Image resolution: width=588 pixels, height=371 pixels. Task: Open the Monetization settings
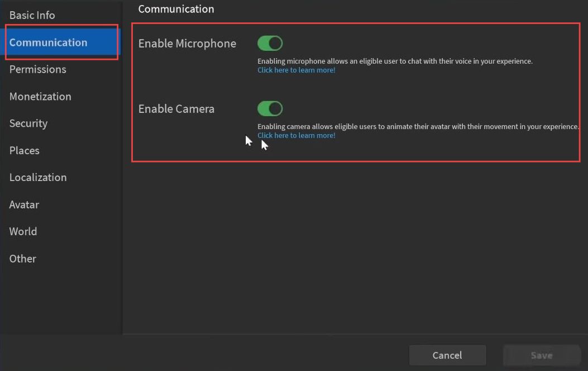pos(40,97)
